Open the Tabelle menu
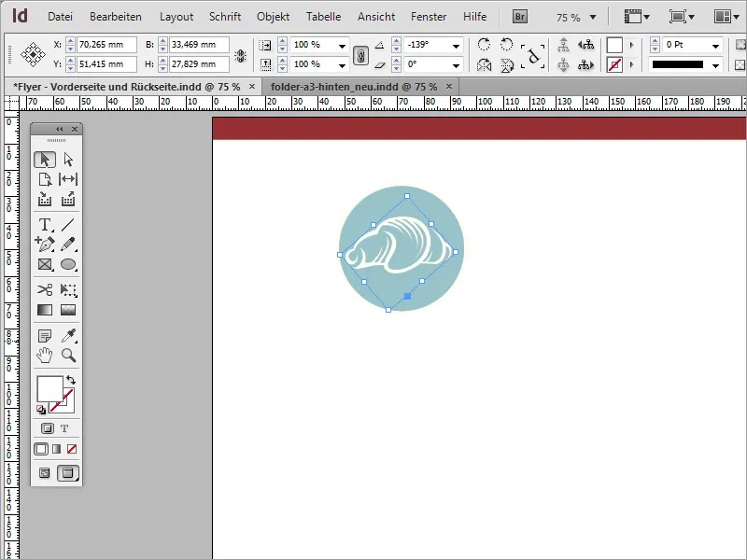The image size is (747, 560). point(323,17)
